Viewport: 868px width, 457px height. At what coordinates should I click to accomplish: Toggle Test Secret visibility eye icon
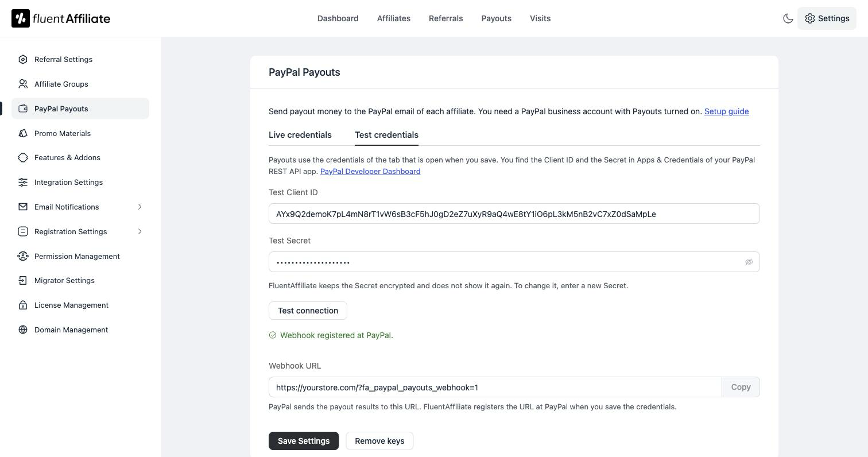pos(749,262)
